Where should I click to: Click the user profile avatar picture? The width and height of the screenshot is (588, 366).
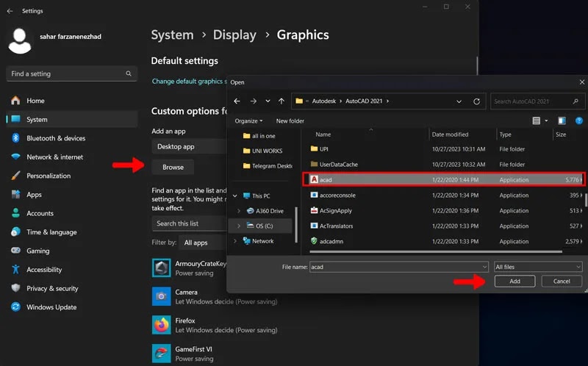(20, 41)
